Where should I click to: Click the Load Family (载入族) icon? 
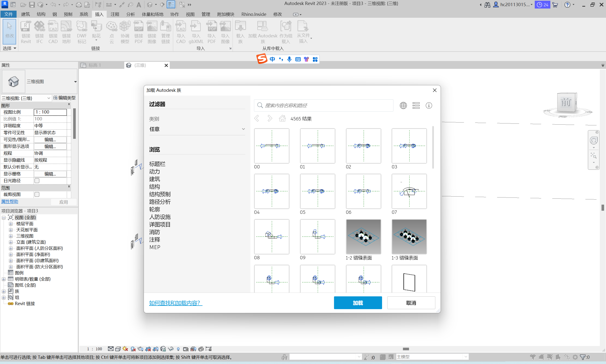pos(240,32)
